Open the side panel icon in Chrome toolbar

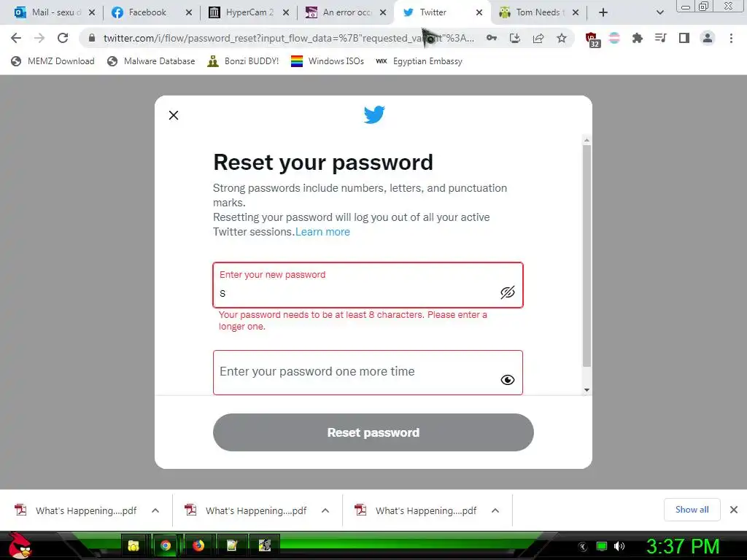point(684,38)
